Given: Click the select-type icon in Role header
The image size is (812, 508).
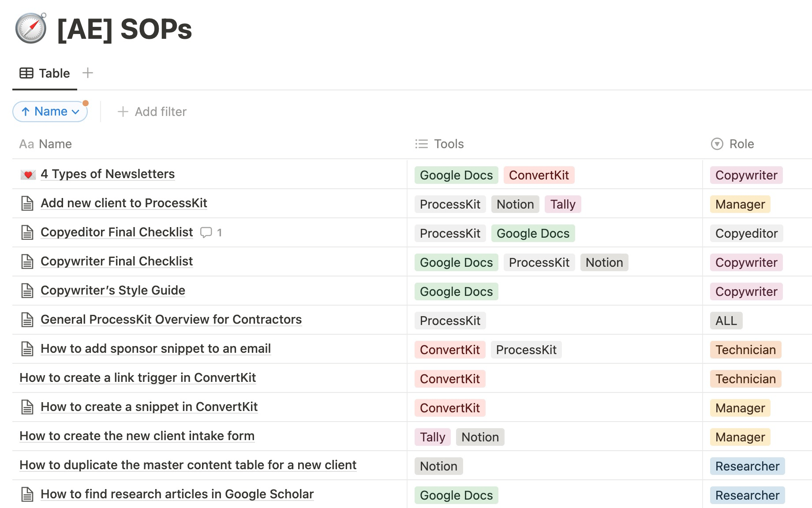Looking at the screenshot, I should 717,144.
